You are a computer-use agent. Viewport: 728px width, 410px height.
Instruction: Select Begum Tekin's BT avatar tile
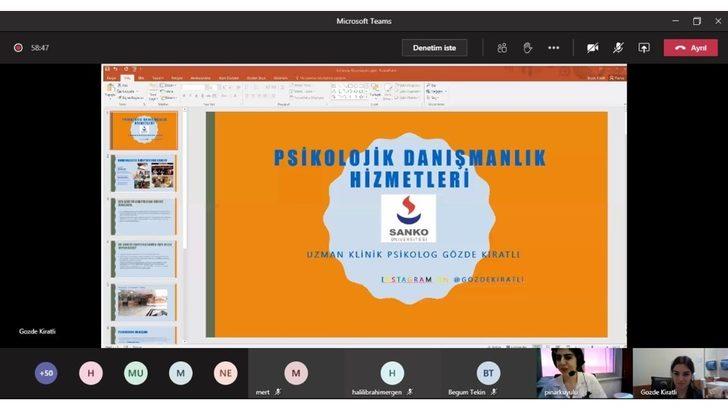point(488,373)
